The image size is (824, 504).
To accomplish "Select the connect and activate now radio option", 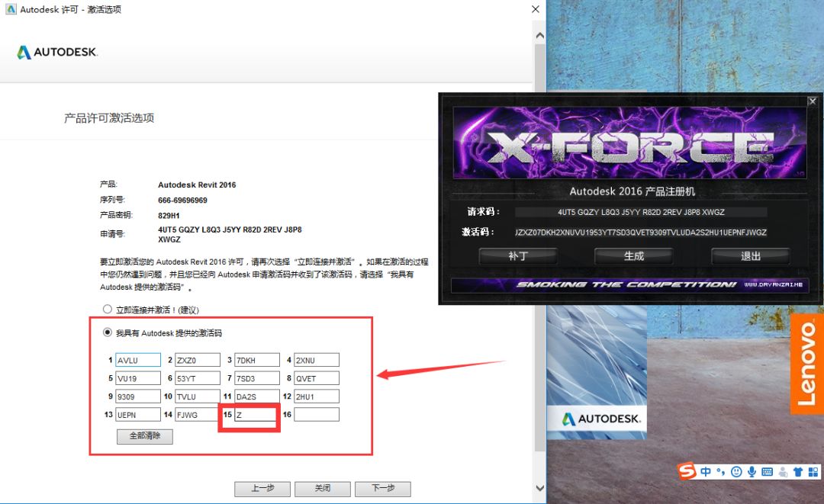I will [x=108, y=310].
